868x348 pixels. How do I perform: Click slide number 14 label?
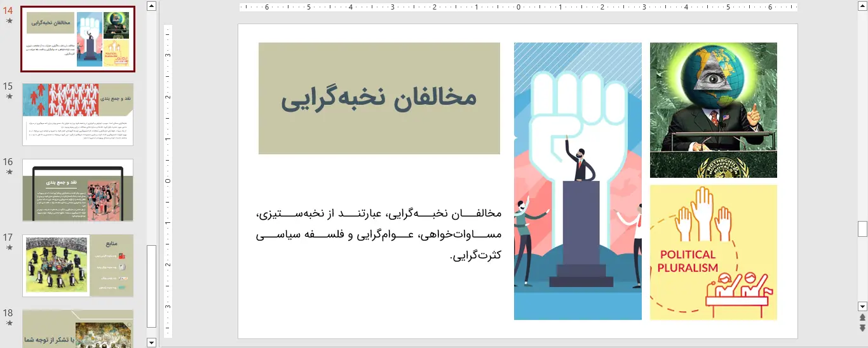(x=8, y=11)
